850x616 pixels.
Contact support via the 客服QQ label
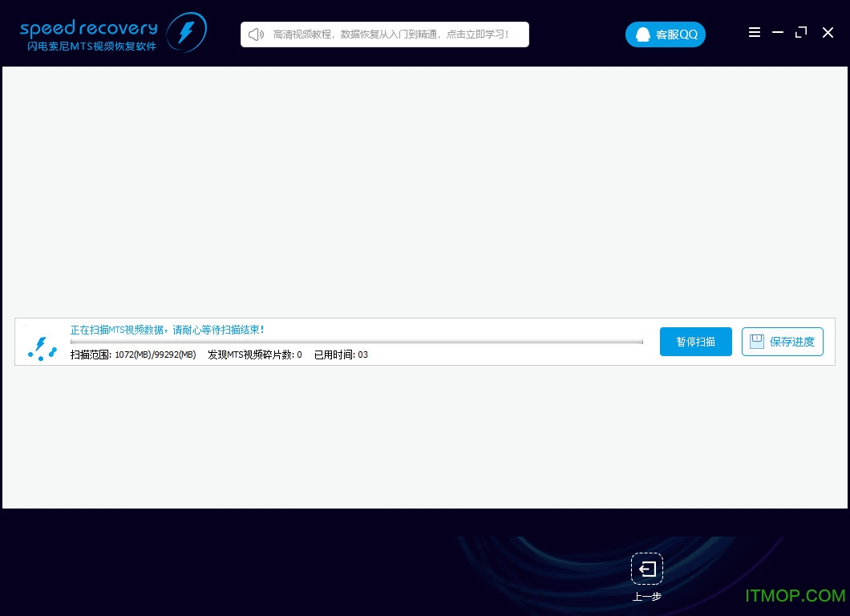point(677,34)
